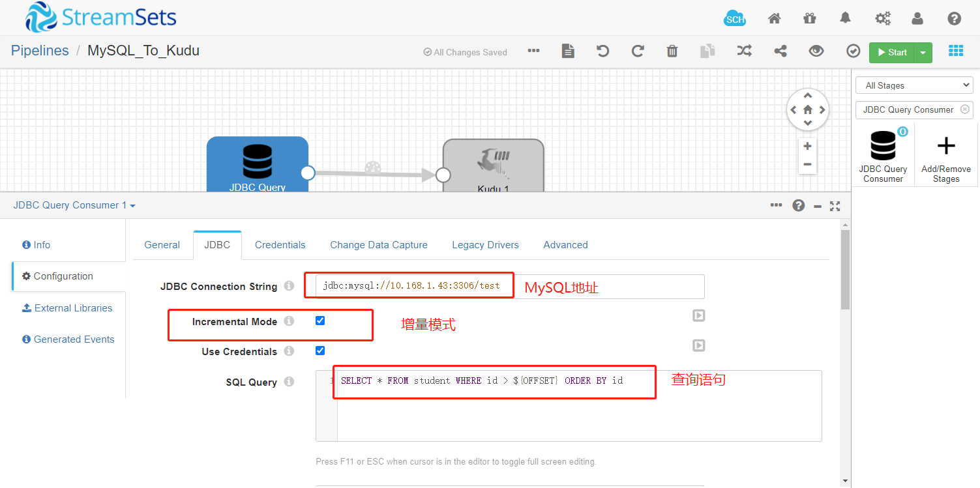
Task: Validate pipeline with checkmark icon
Action: 854,51
